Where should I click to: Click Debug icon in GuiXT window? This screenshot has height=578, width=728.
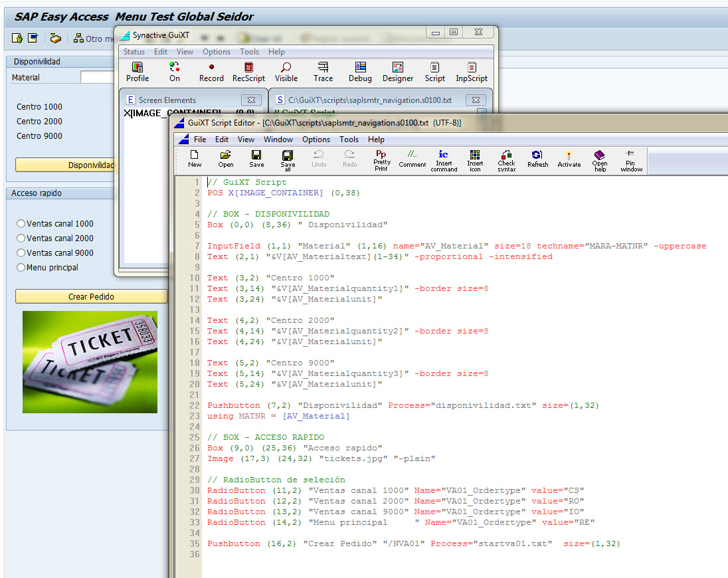pos(360,72)
